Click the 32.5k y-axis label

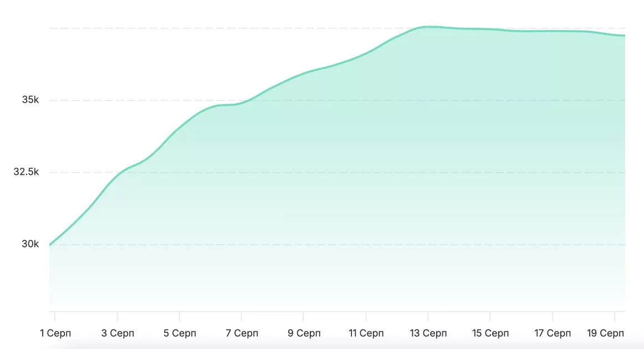(26, 172)
